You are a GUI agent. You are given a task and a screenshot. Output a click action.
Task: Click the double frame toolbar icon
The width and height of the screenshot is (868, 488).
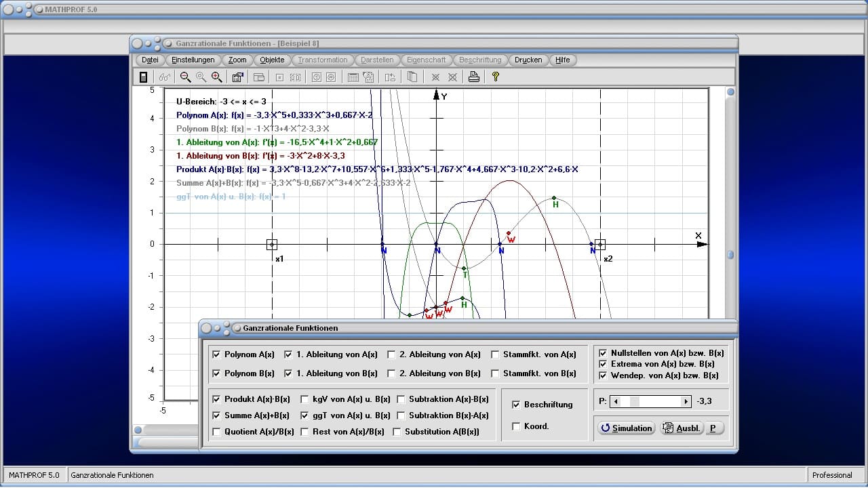[295, 77]
